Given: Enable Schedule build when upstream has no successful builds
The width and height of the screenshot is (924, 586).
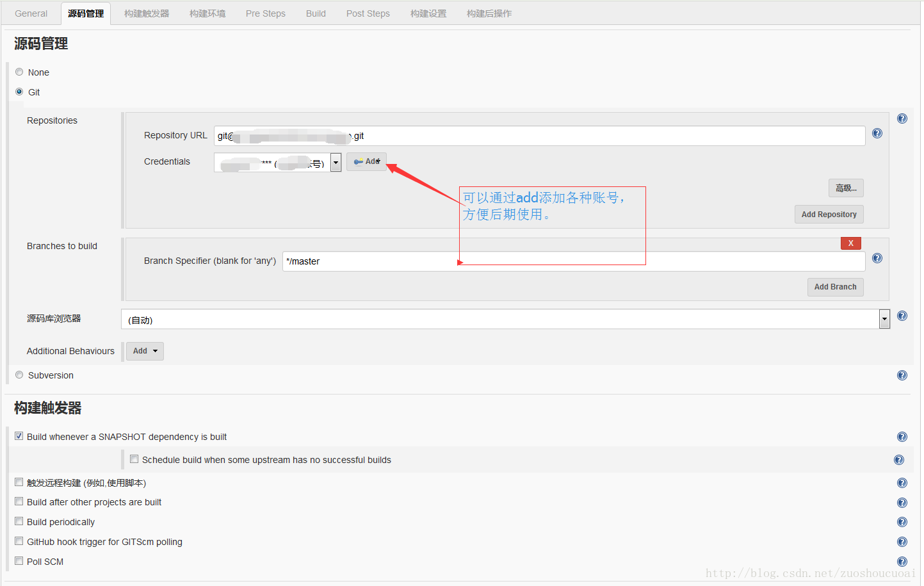Looking at the screenshot, I should 134,459.
